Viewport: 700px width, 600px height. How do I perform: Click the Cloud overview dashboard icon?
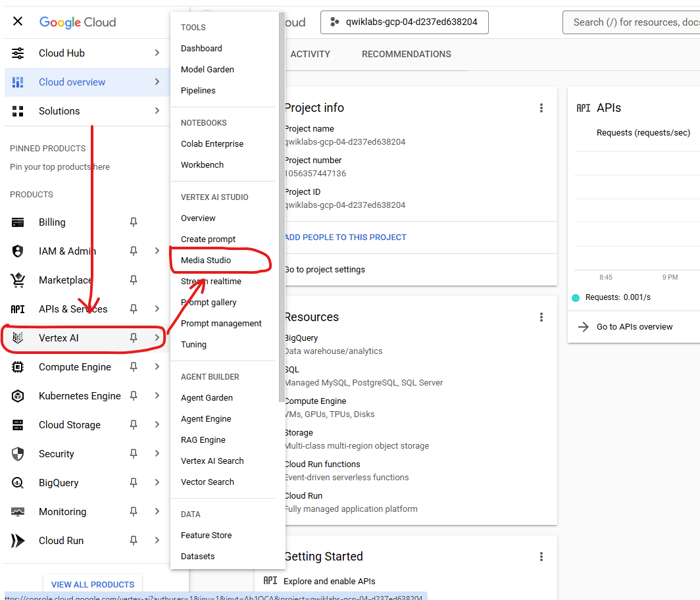tap(18, 82)
